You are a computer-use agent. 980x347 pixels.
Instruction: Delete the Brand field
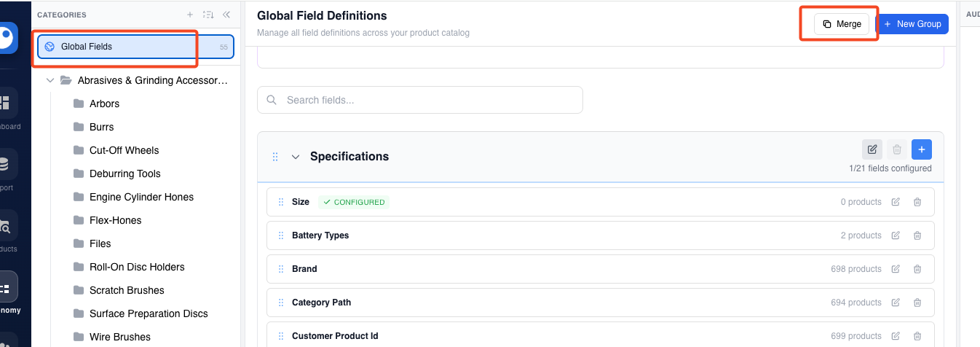click(917, 269)
